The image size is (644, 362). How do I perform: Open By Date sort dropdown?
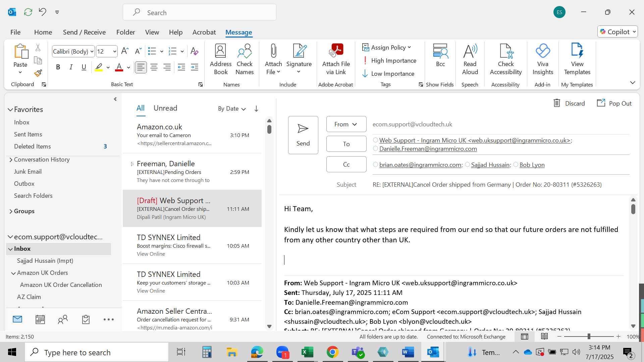tap(232, 108)
